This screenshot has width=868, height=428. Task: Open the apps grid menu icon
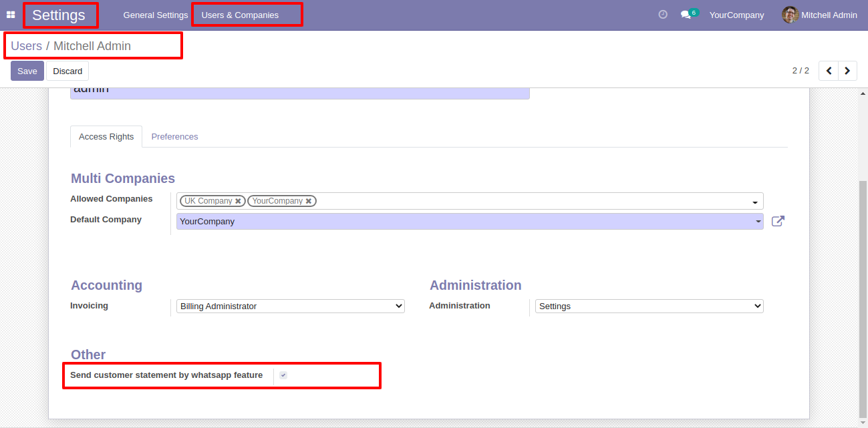11,15
